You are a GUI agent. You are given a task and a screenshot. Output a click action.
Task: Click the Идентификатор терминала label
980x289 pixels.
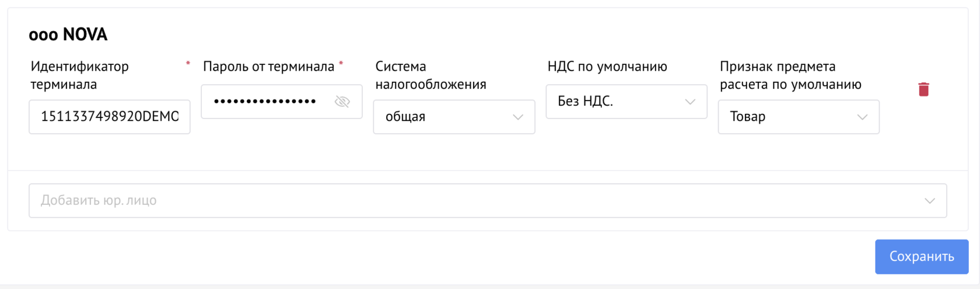(79, 75)
